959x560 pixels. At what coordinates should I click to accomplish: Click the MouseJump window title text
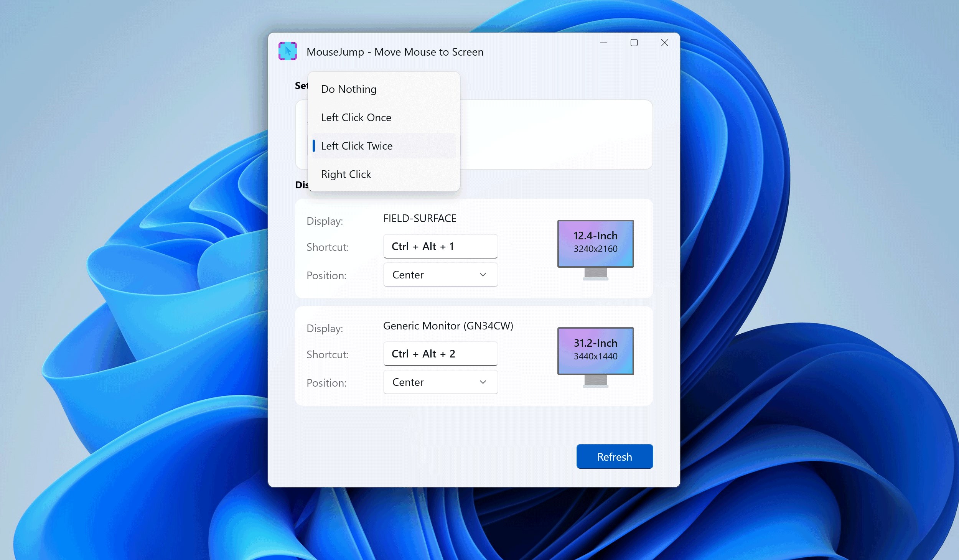click(395, 52)
